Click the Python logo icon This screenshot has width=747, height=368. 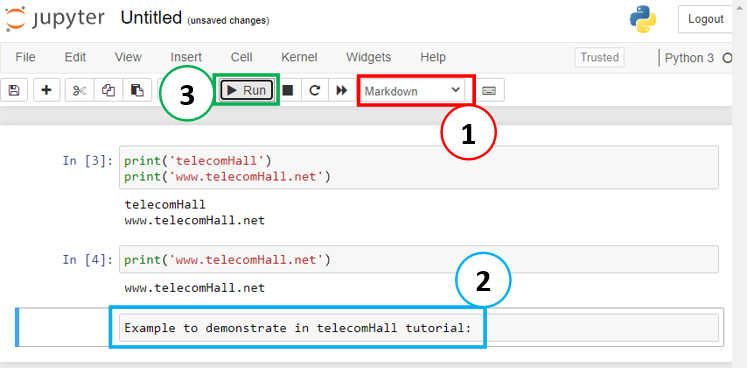[x=643, y=19]
